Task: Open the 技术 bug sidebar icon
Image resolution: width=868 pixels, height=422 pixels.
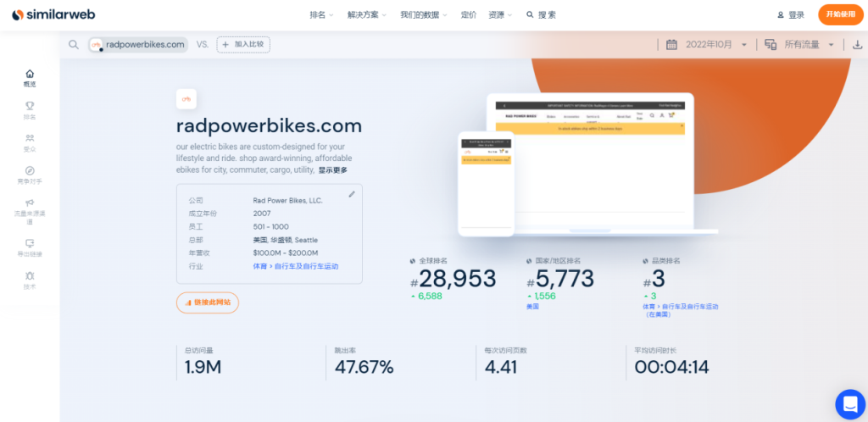Action: [x=30, y=275]
